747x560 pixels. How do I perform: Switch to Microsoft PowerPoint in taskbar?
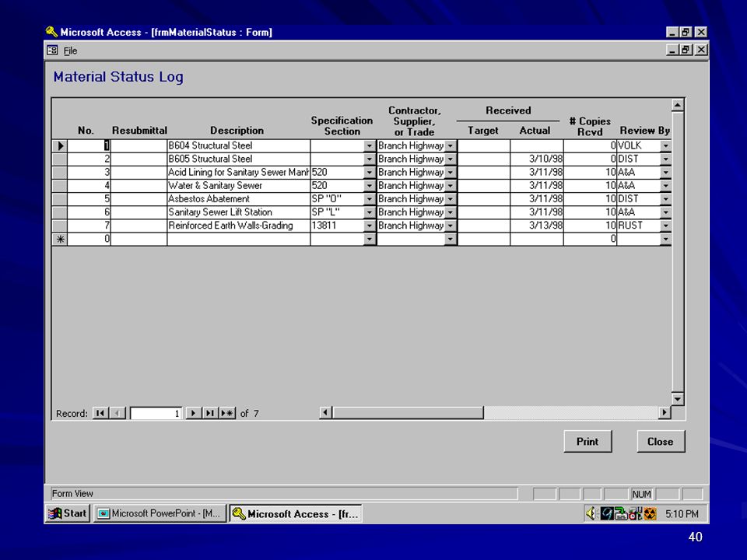point(160,513)
